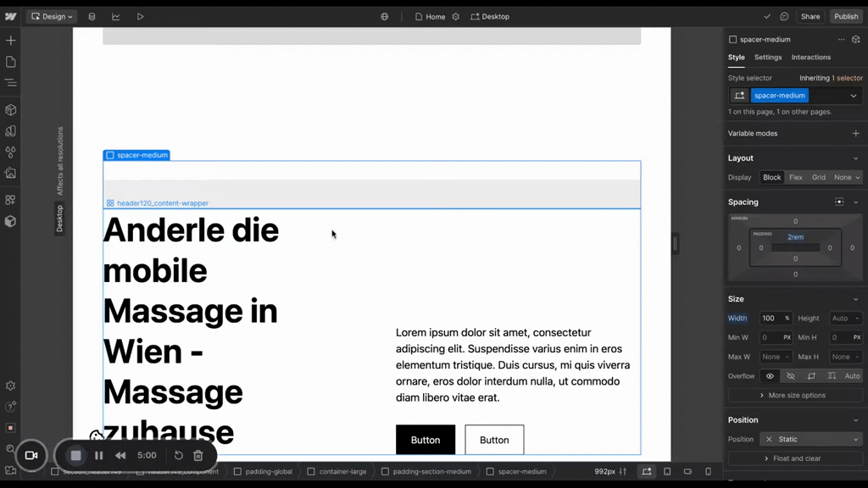This screenshot has height=488, width=868.
Task: Pause the screen recording
Action: [x=99, y=456]
